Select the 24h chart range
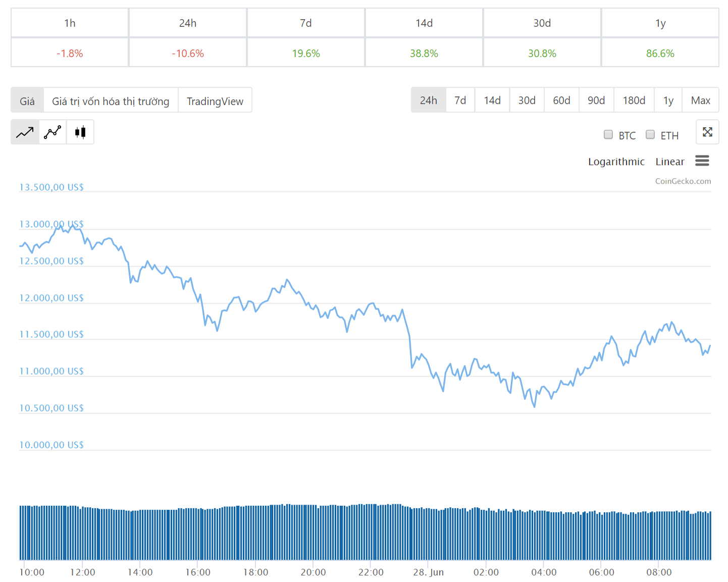Viewport: 728px width, 582px height. tap(429, 100)
